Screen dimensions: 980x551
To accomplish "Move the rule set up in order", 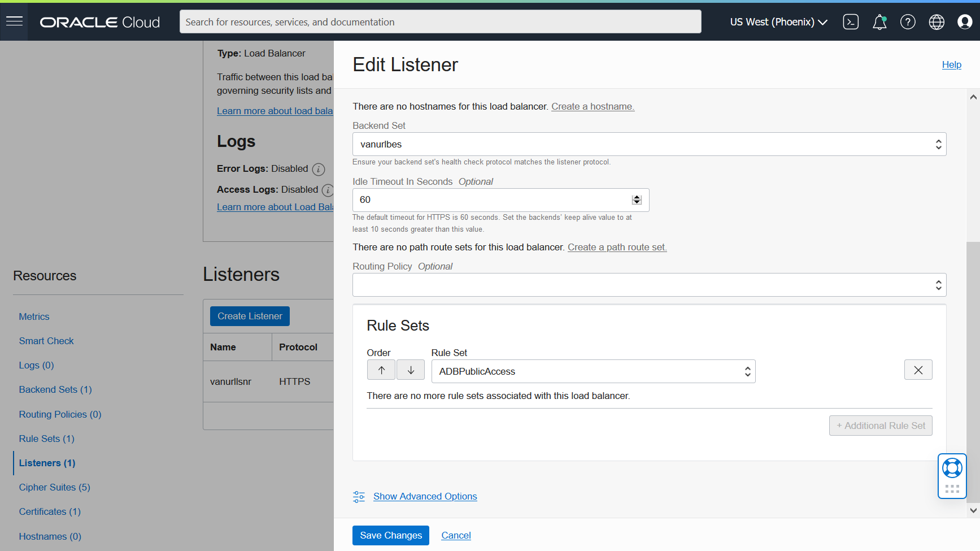I will (381, 370).
